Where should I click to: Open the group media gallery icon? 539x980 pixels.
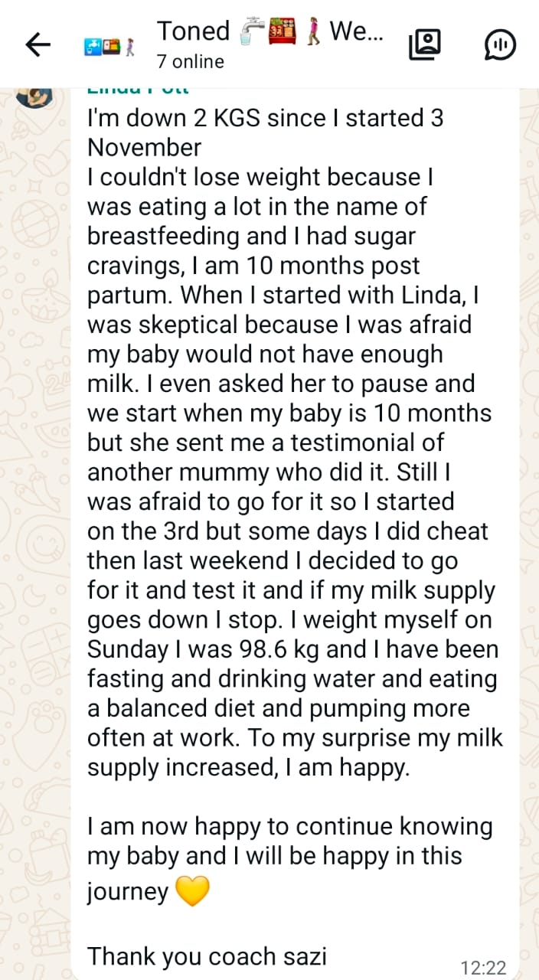point(425,45)
